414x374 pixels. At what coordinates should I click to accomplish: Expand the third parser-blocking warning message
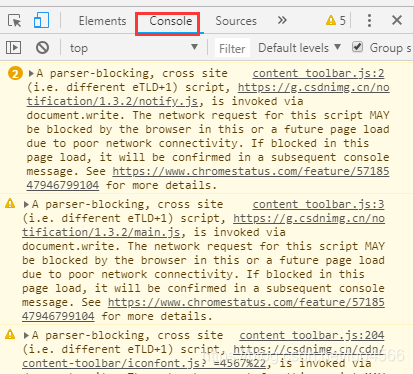(x=27, y=335)
